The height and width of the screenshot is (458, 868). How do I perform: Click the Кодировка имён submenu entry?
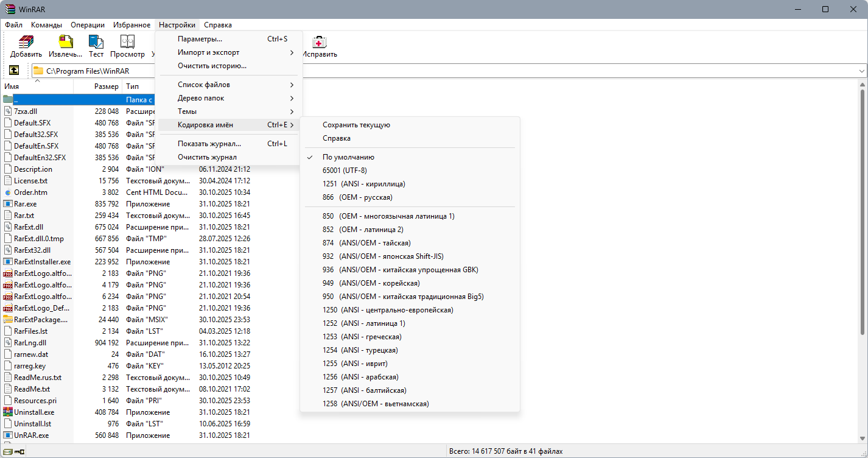click(x=228, y=125)
